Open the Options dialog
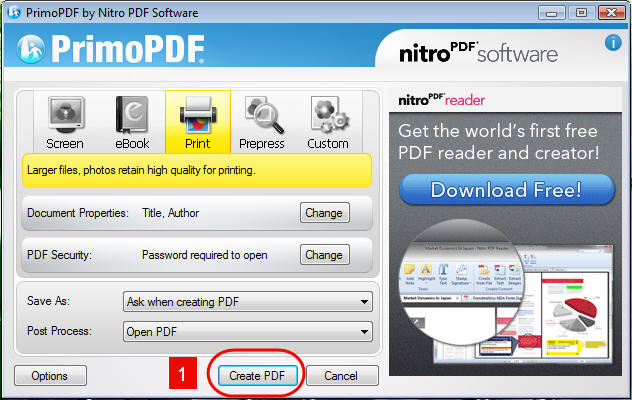632x400 pixels. [x=50, y=376]
